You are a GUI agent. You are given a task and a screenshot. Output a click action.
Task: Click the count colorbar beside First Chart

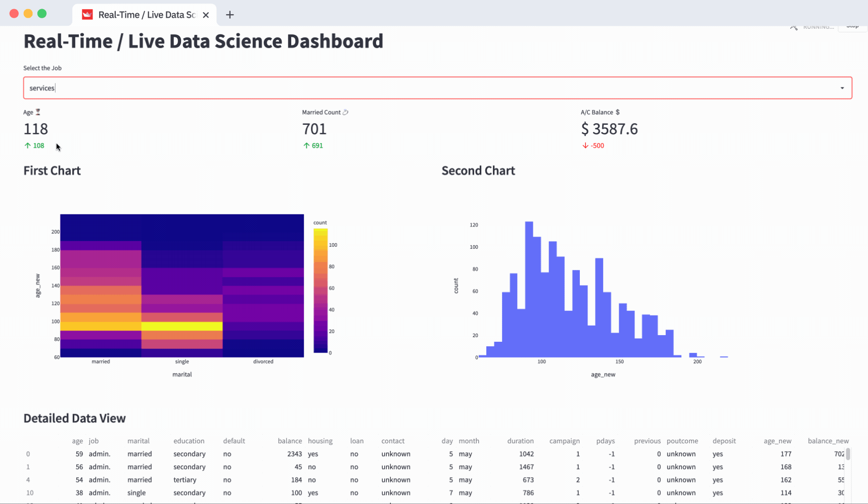coord(321,288)
